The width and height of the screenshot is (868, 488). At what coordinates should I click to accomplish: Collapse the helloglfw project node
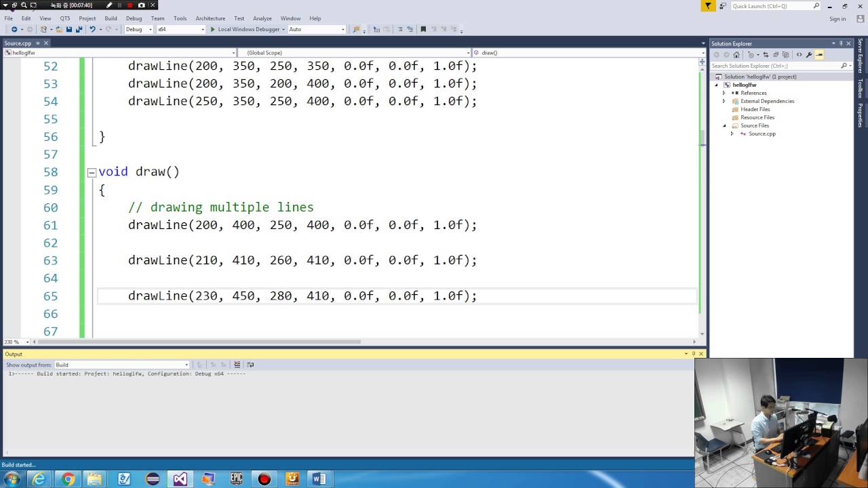pyautogui.click(x=716, y=85)
